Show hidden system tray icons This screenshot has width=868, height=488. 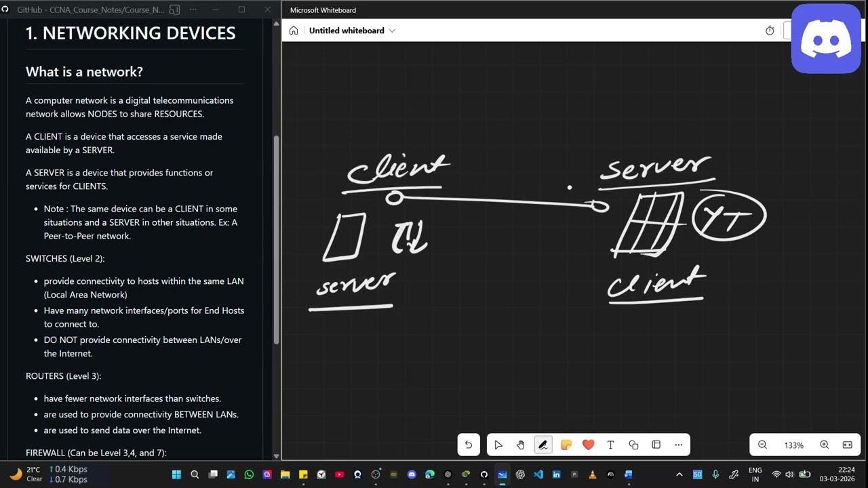pos(679,474)
